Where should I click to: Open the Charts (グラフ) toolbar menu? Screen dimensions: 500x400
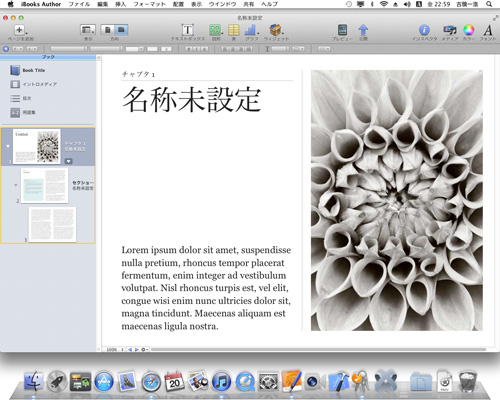point(251,30)
